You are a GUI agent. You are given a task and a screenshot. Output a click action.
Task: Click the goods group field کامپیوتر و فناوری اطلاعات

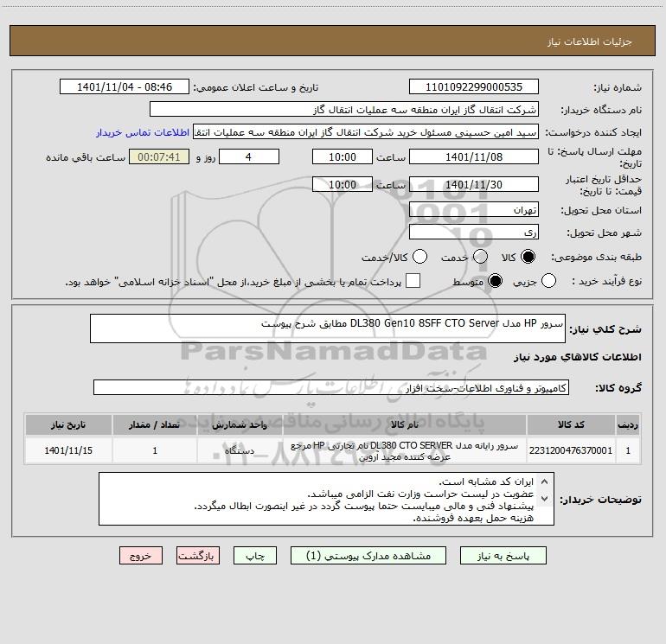point(331,387)
